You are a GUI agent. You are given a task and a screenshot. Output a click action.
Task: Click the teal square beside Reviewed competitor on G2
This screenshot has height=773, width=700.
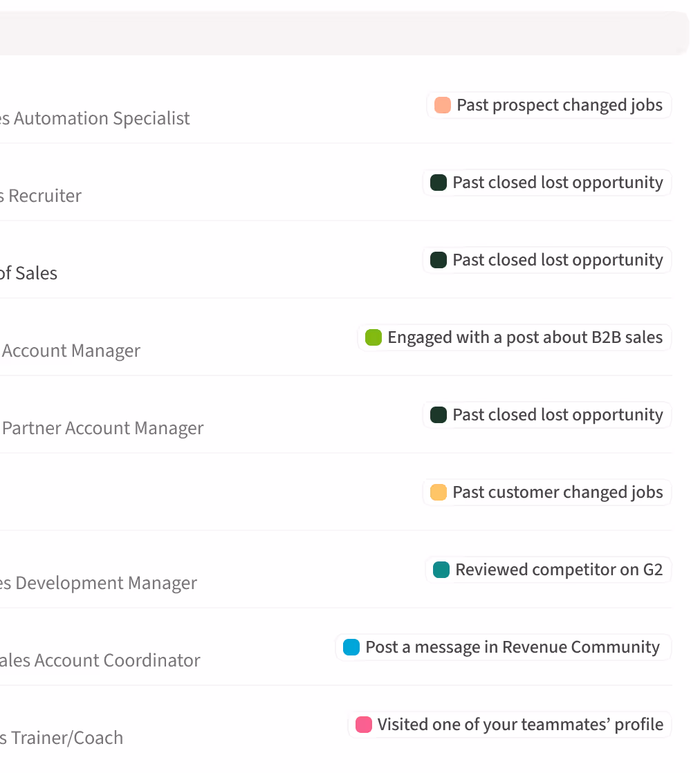[x=441, y=570]
